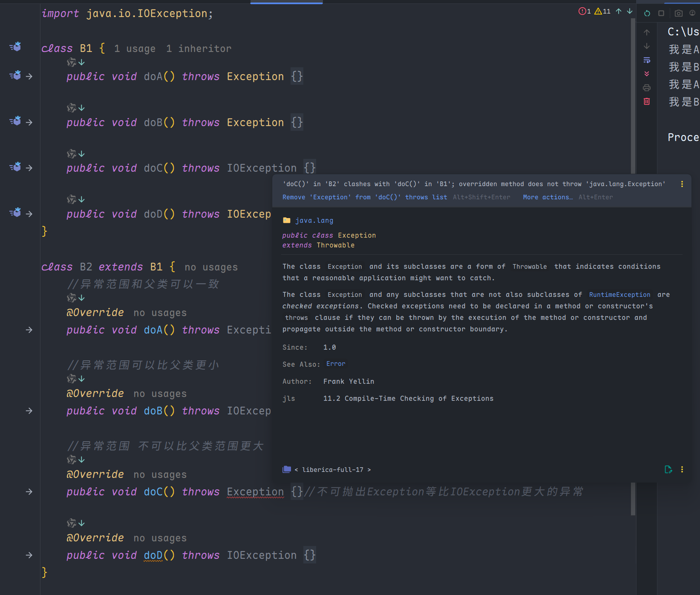700x595 pixels.
Task: Click the underlined Exception in B2 doC()
Action: click(x=255, y=492)
